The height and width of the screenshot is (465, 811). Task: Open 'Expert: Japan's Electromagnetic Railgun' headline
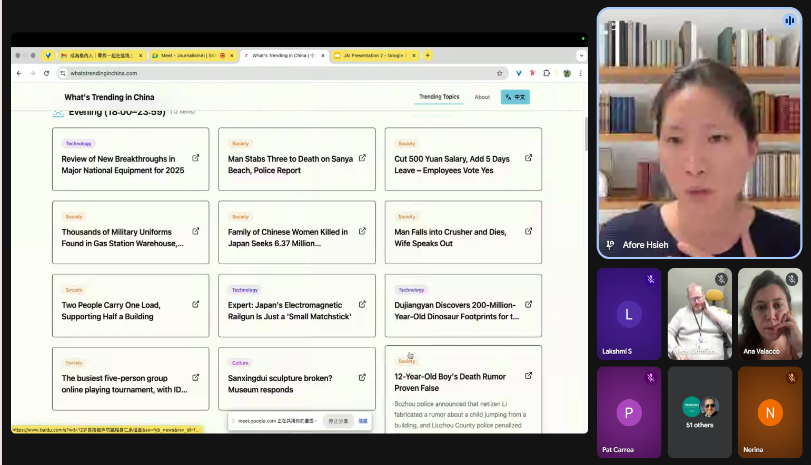[x=289, y=310]
